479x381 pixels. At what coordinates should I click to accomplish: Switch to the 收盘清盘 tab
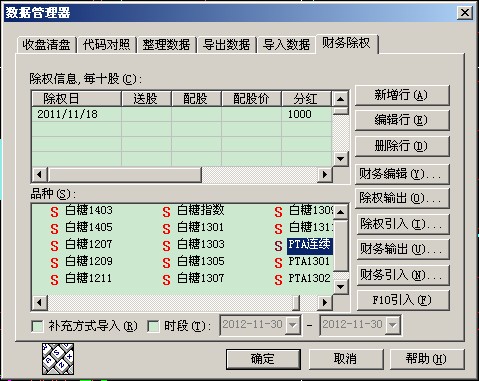tap(46, 44)
